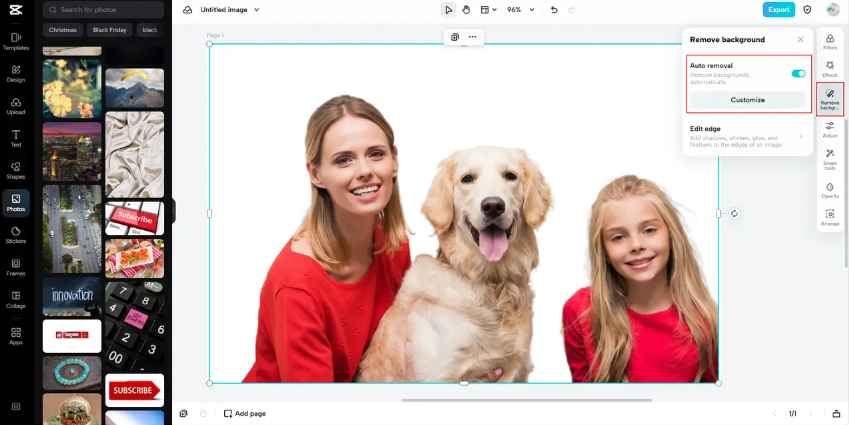
Task: Open the canvas layout resize dropdown
Action: (489, 10)
